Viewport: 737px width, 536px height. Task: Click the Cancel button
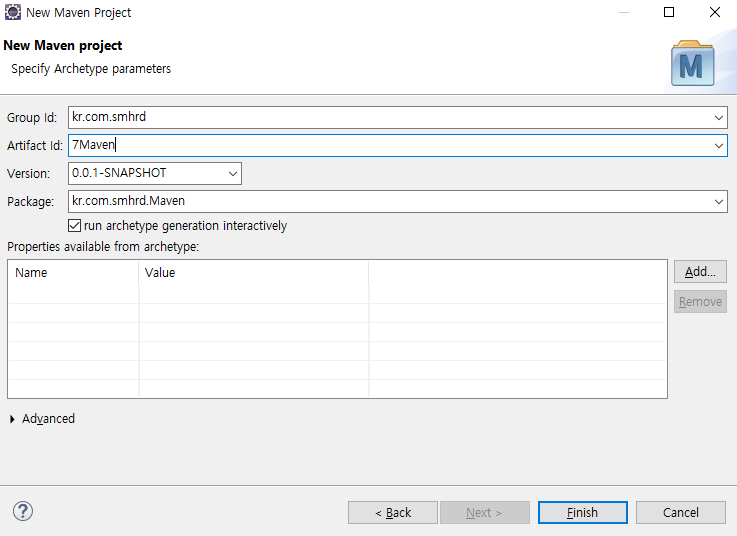pos(681,512)
